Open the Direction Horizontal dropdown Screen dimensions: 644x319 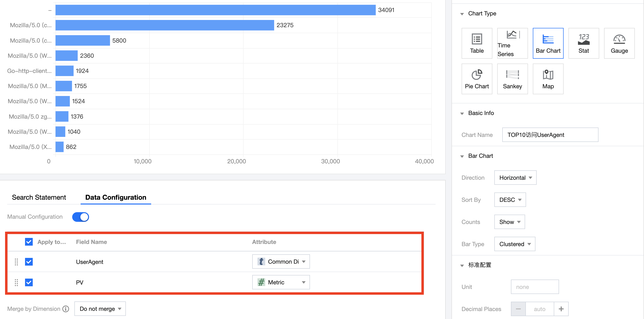click(515, 178)
